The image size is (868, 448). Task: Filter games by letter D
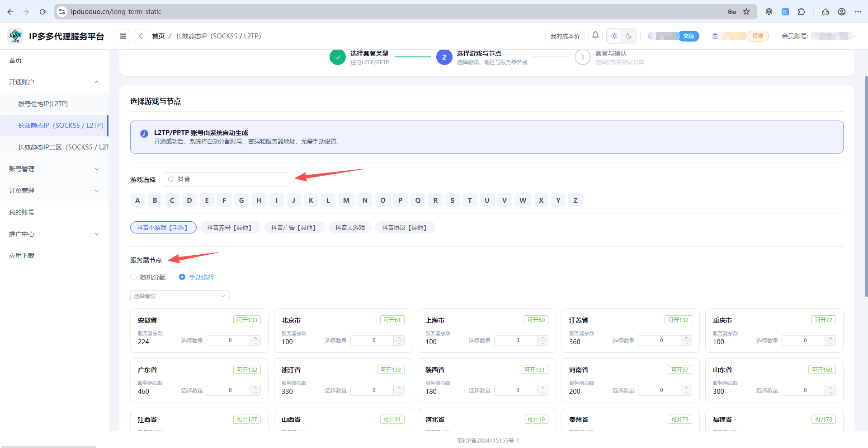coord(189,201)
